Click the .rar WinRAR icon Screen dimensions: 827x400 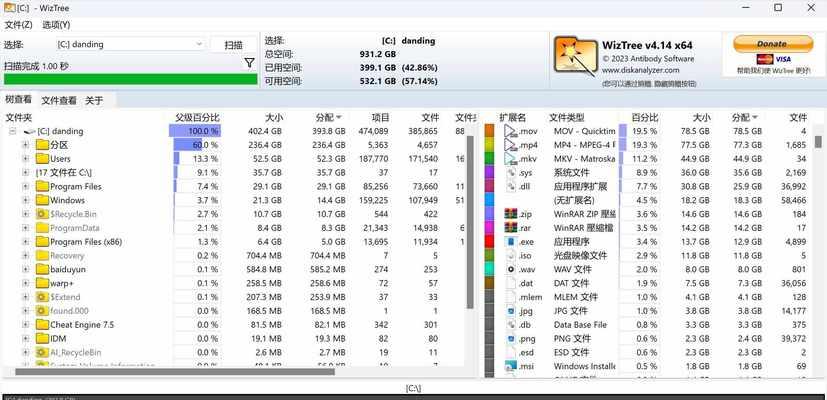click(x=511, y=227)
